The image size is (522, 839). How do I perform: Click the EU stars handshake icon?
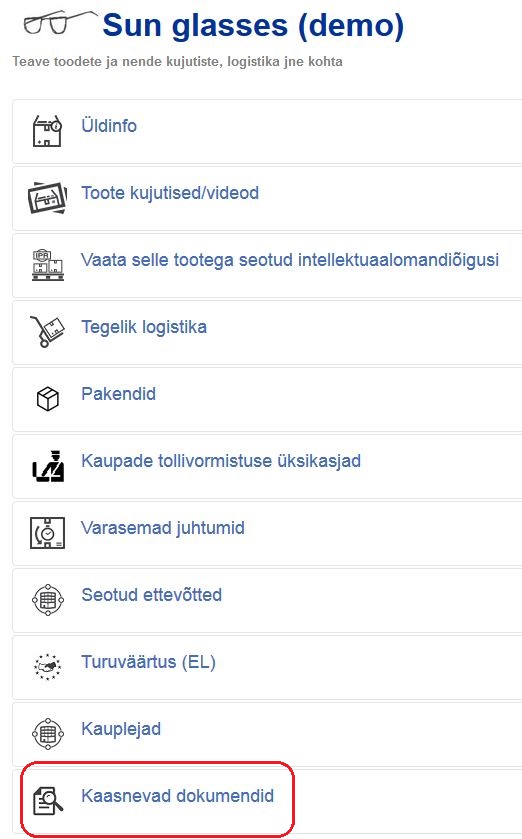[x=48, y=667]
